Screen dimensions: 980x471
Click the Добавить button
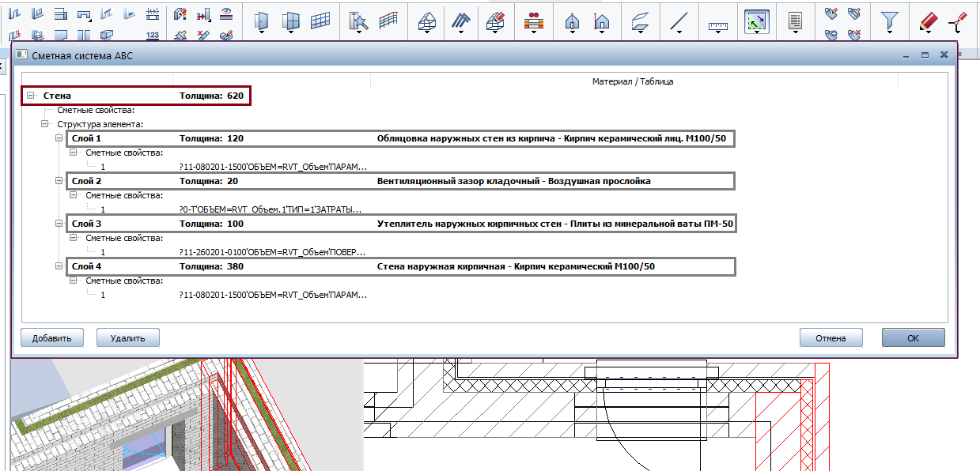[x=52, y=338]
